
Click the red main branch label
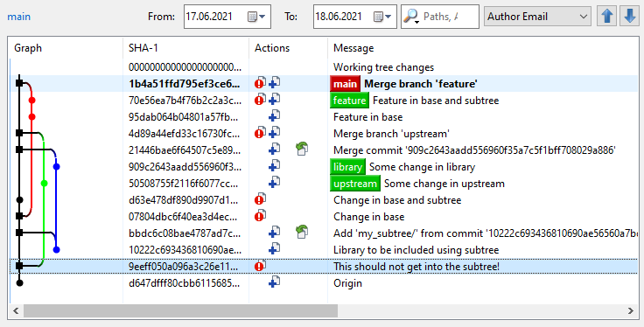click(x=345, y=84)
